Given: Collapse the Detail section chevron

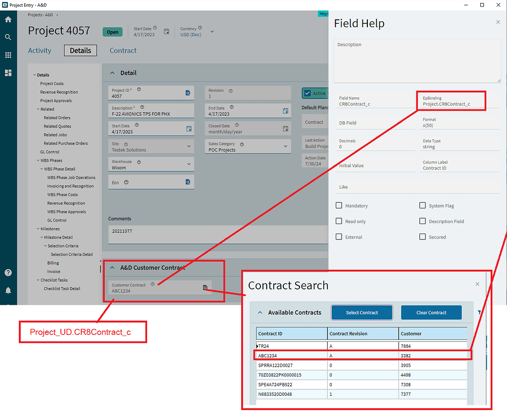Looking at the screenshot, I should click(111, 72).
